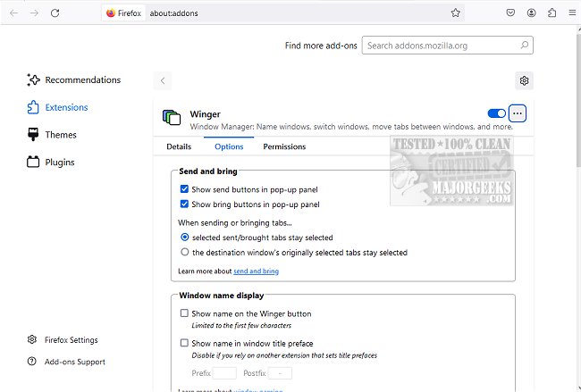The image size is (581, 392).
Task: Switch to the Details tab
Action: 179,146
